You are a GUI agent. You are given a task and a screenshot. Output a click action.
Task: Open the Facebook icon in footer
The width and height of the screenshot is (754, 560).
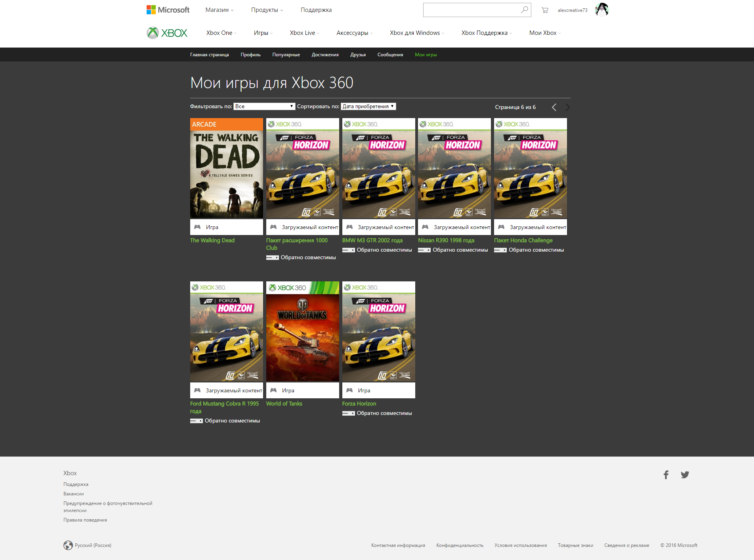click(x=666, y=475)
